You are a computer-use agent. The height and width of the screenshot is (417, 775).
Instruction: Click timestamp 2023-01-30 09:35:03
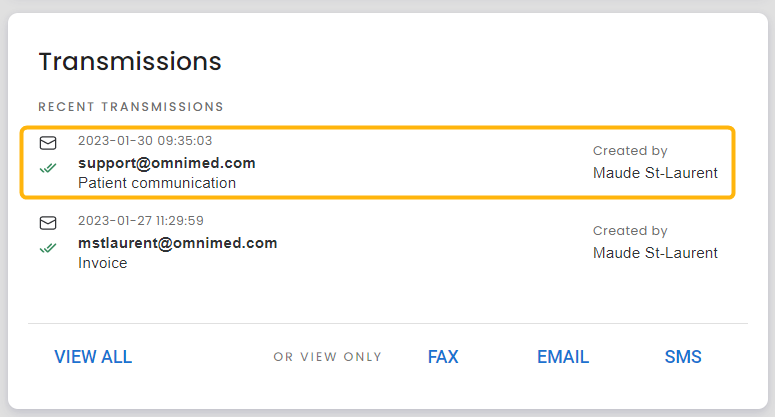click(145, 141)
